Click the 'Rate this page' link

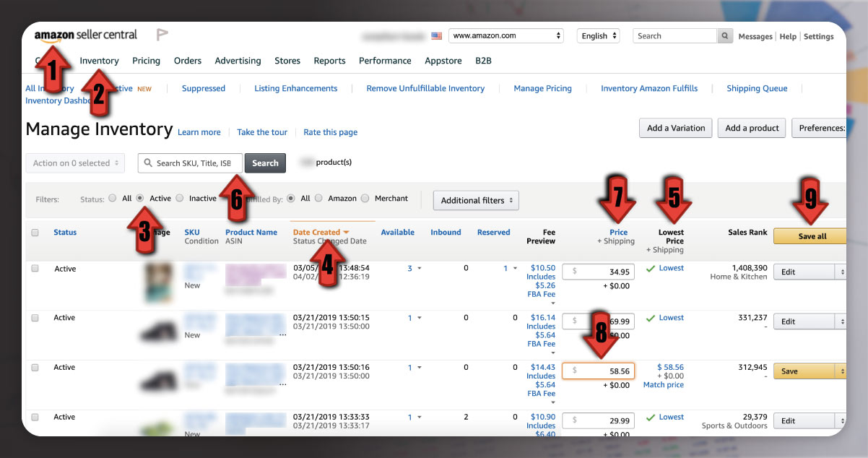click(x=331, y=132)
